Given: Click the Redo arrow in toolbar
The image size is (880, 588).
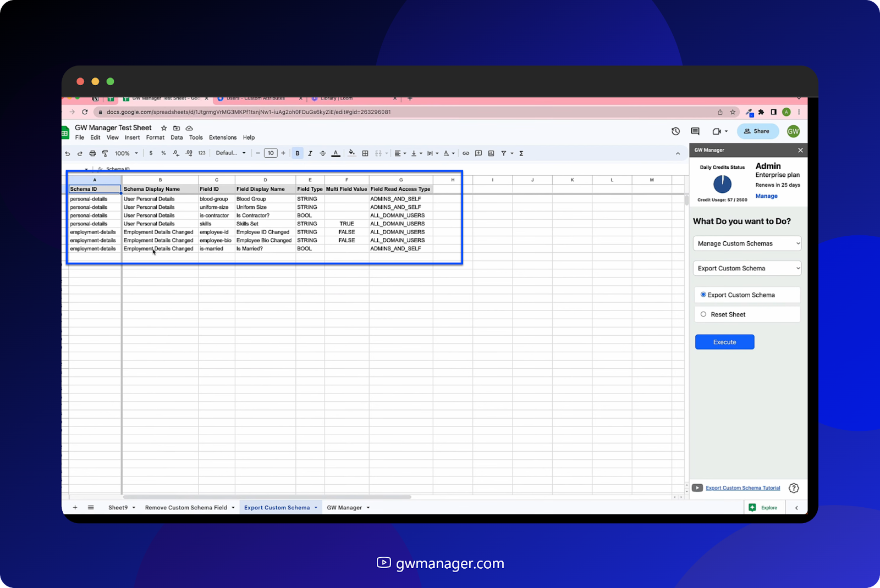Looking at the screenshot, I should pos(80,153).
